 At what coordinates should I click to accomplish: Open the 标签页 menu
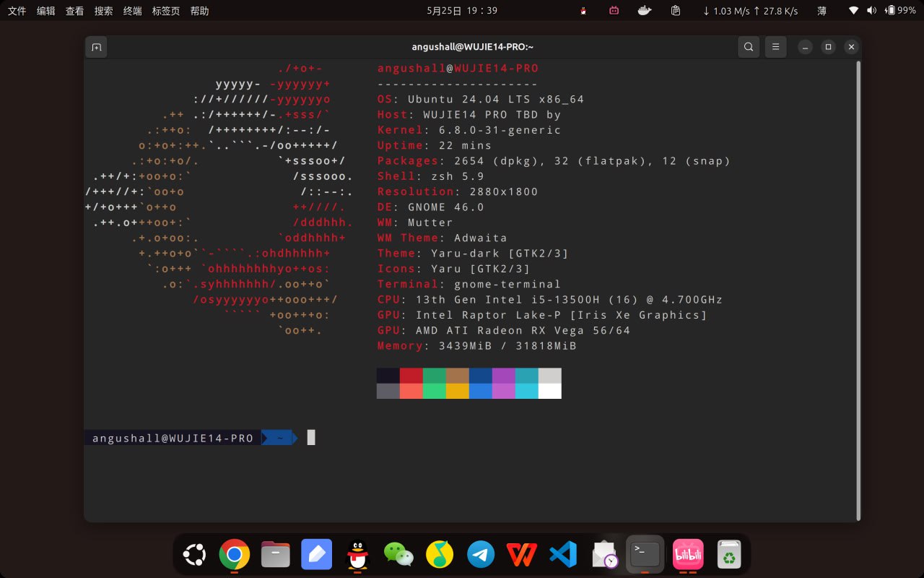tap(166, 11)
